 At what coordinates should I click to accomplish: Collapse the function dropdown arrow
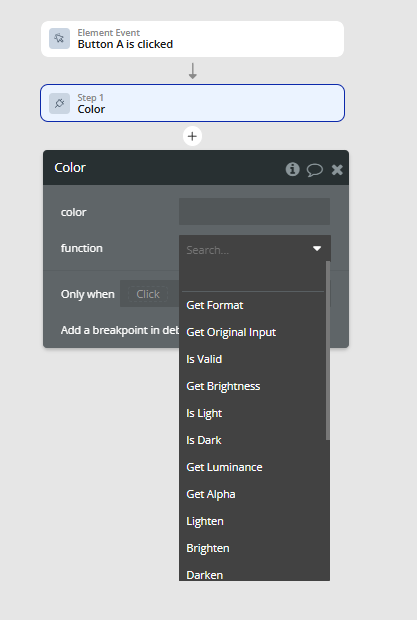click(x=317, y=249)
